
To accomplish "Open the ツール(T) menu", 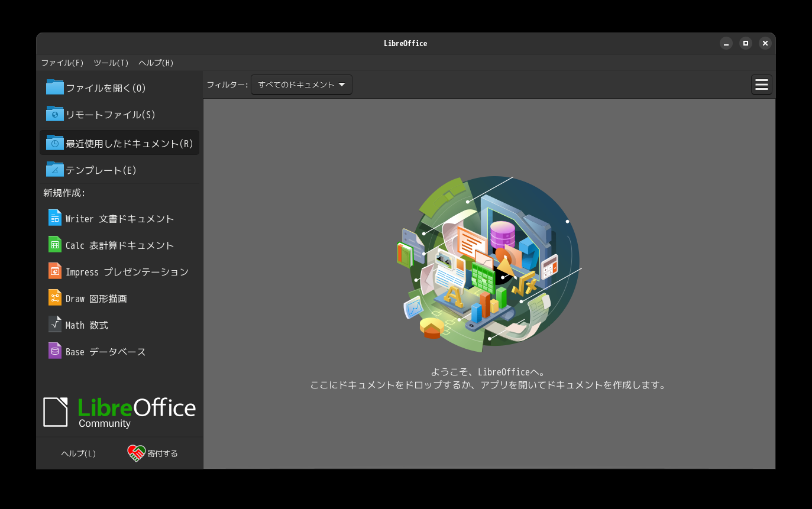I will (111, 63).
